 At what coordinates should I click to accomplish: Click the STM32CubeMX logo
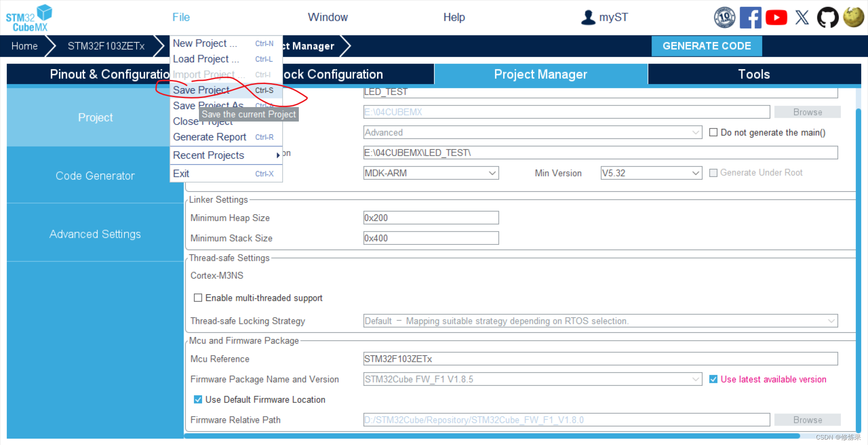29,18
